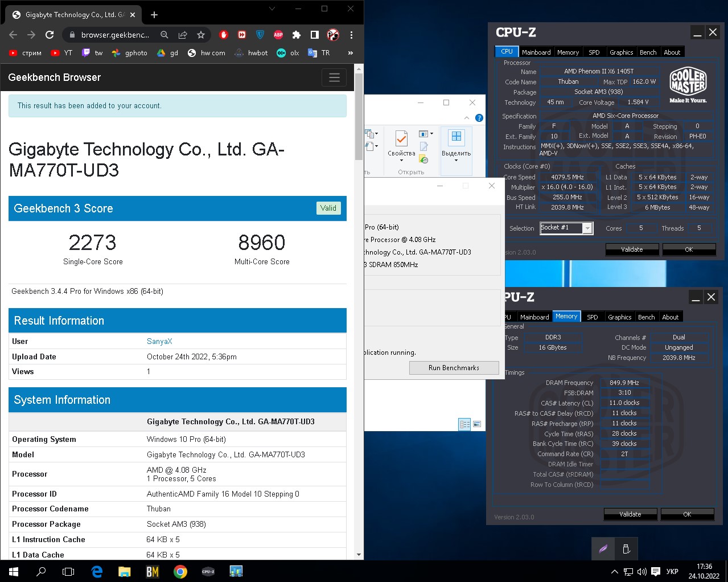Open Task View on the taskbar
The height and width of the screenshot is (582, 728).
click(x=68, y=571)
